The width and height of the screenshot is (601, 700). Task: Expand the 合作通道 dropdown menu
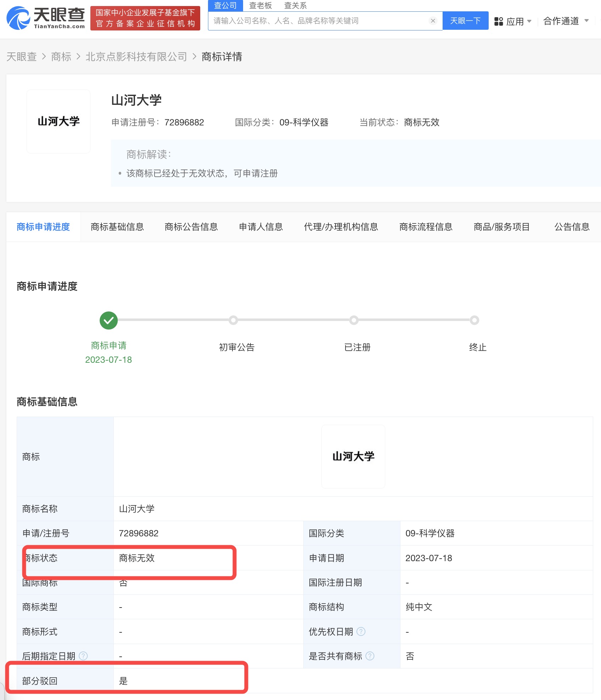pos(566,21)
